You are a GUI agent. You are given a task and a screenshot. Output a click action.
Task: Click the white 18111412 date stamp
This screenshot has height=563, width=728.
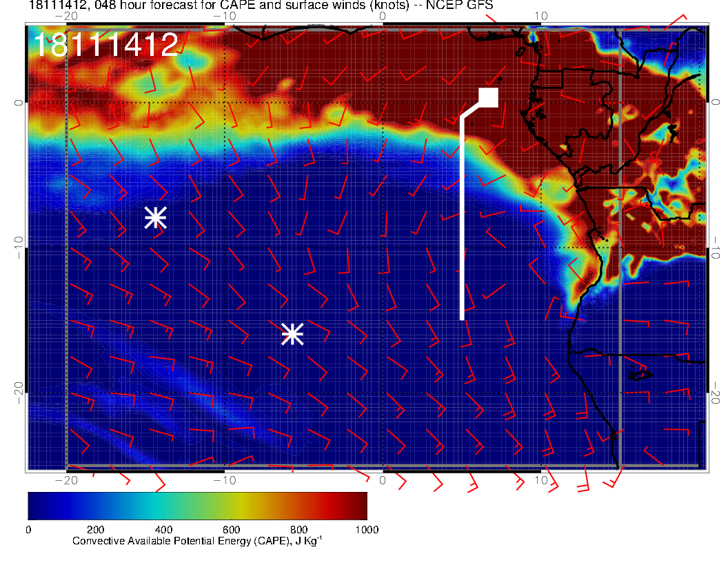[x=105, y=46]
